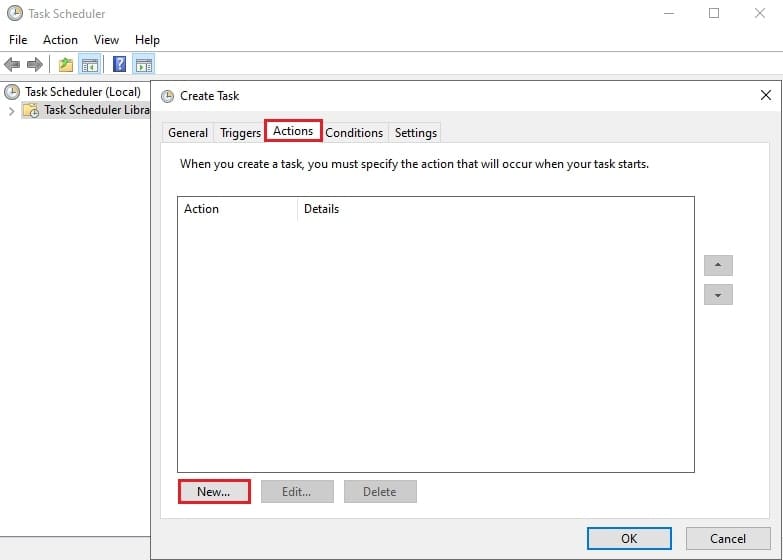Open the View menu
This screenshot has height=560, width=783.
pos(106,40)
